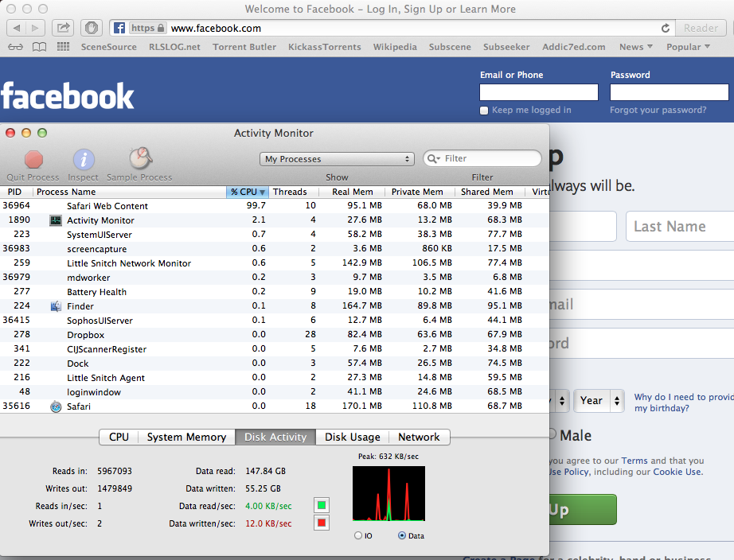Select the IO radio button
Image resolution: width=734 pixels, height=560 pixels.
coord(358,535)
